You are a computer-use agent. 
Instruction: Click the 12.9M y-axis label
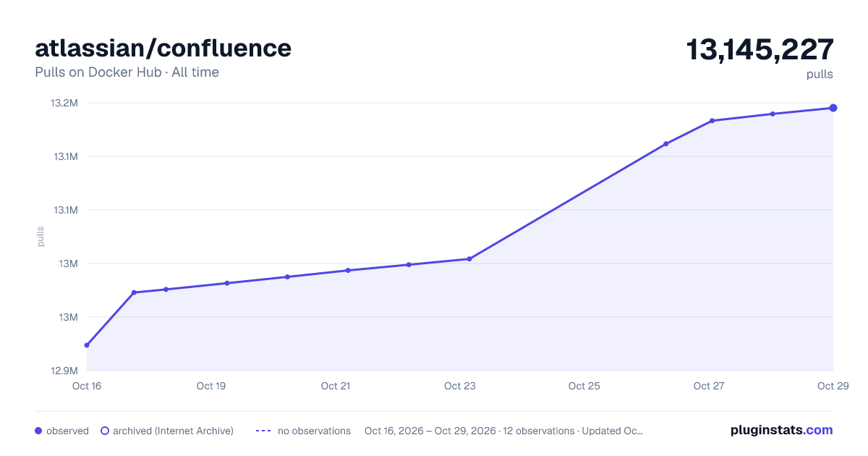(64, 371)
